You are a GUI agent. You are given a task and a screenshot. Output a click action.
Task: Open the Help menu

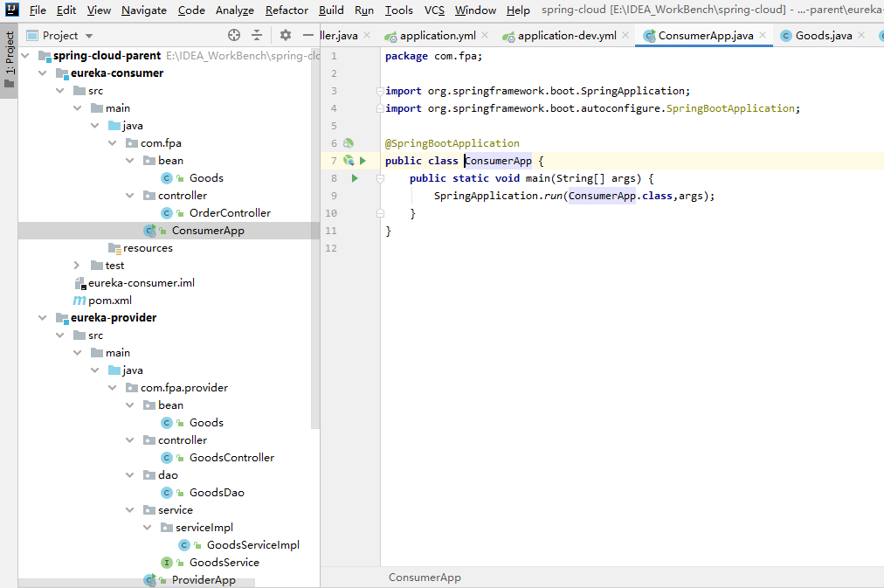click(x=518, y=10)
